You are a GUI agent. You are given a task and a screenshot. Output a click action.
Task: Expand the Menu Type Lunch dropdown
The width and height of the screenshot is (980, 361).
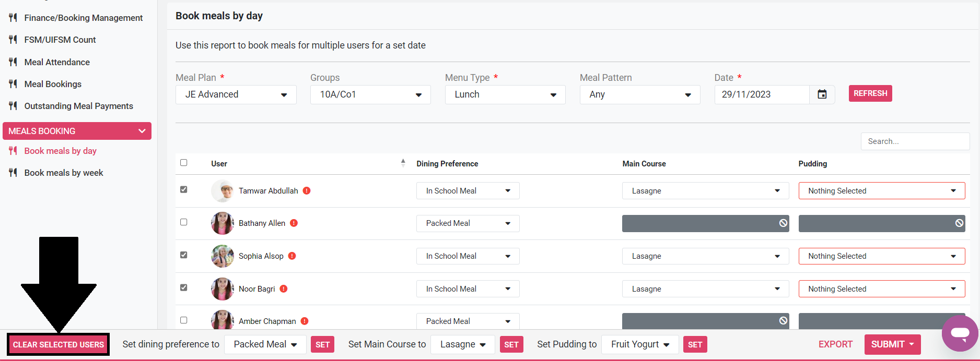click(505, 95)
